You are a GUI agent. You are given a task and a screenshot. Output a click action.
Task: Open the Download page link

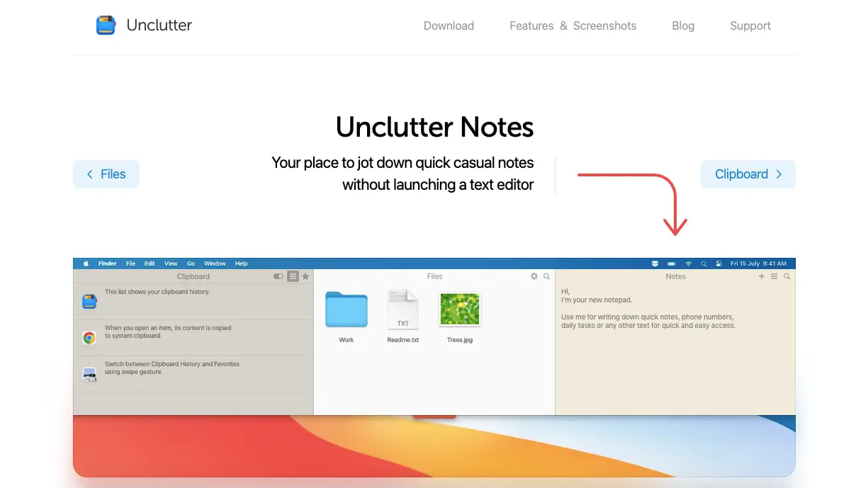tap(449, 25)
